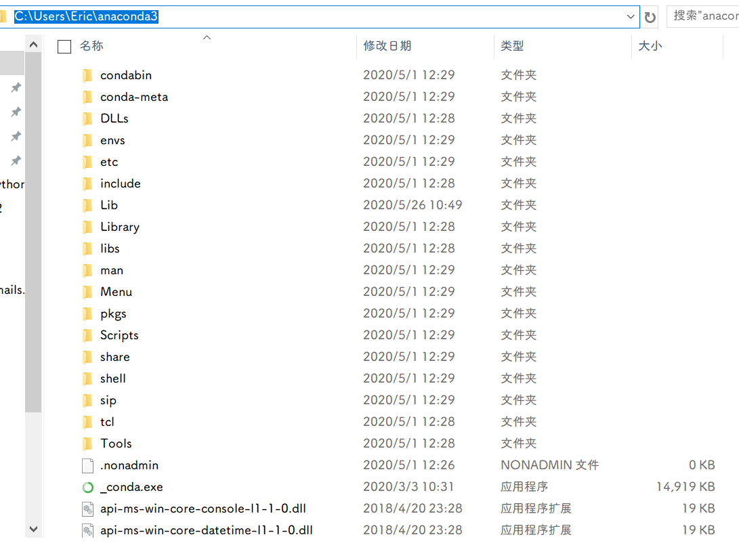Image resolution: width=739 pixels, height=560 pixels.
Task: Select the api-ms-win-core-datetime DLL entry
Action: [87, 530]
